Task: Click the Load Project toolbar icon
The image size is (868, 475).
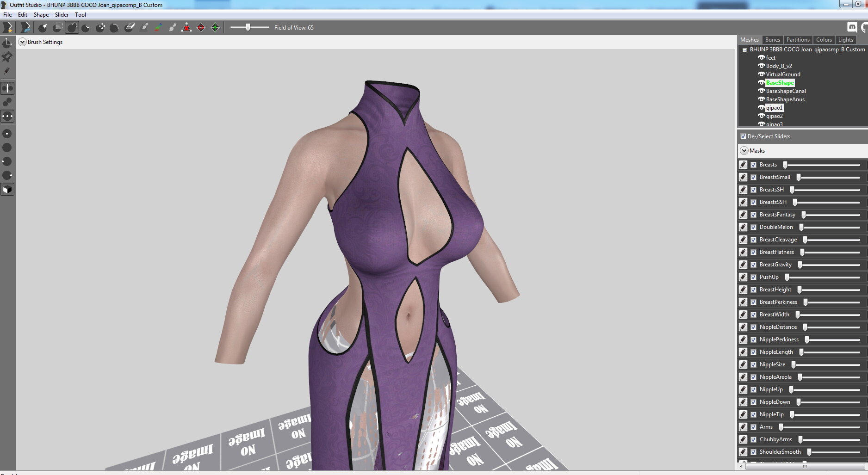Action: point(25,27)
